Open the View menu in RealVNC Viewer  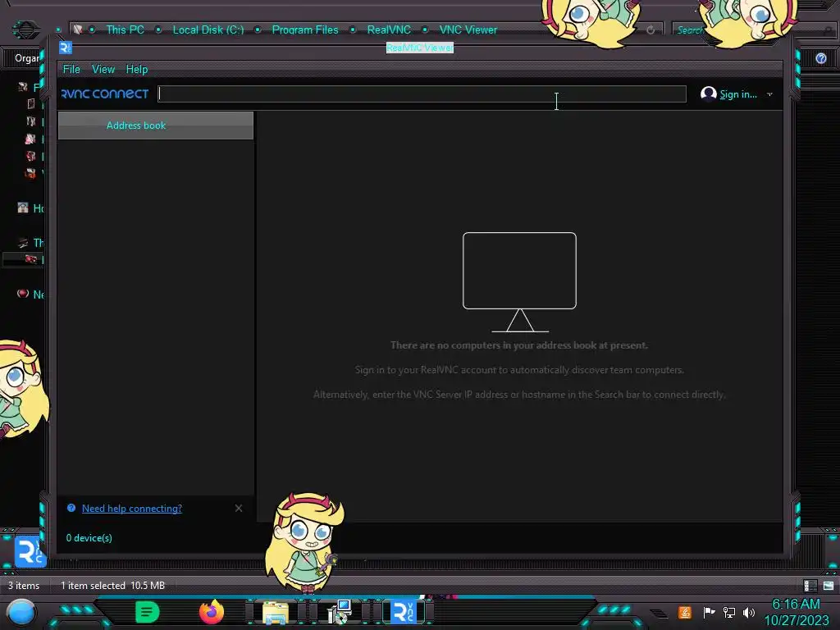103,69
